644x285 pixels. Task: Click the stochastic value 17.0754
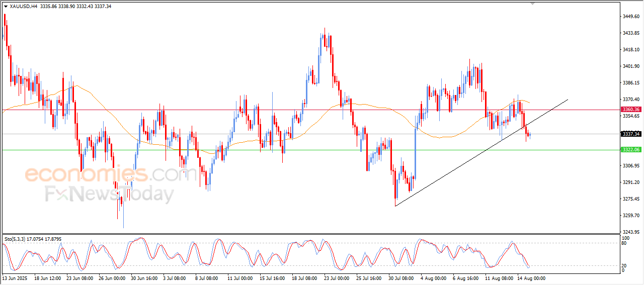35,239
